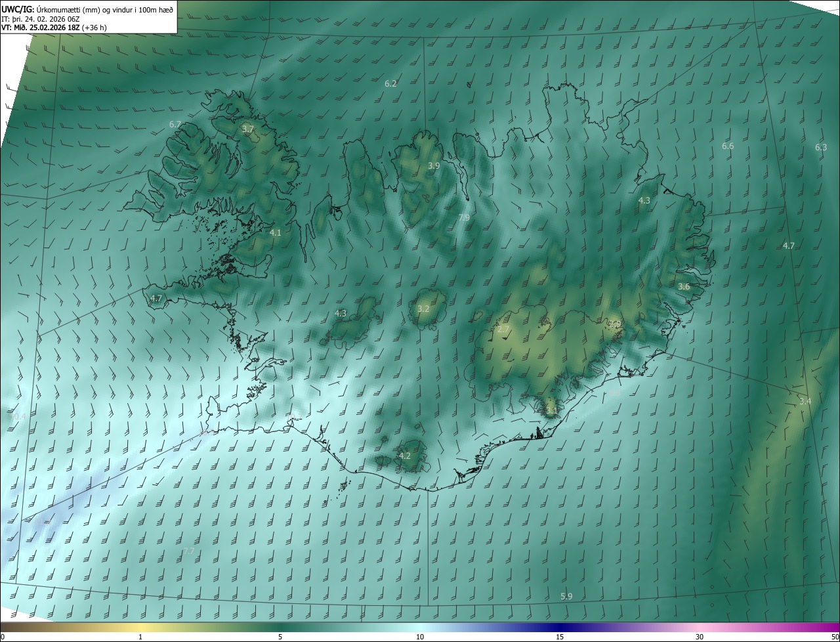Viewport: 840px width, 642px height.
Task: Click the 3.4 value label
Action: pos(805,401)
